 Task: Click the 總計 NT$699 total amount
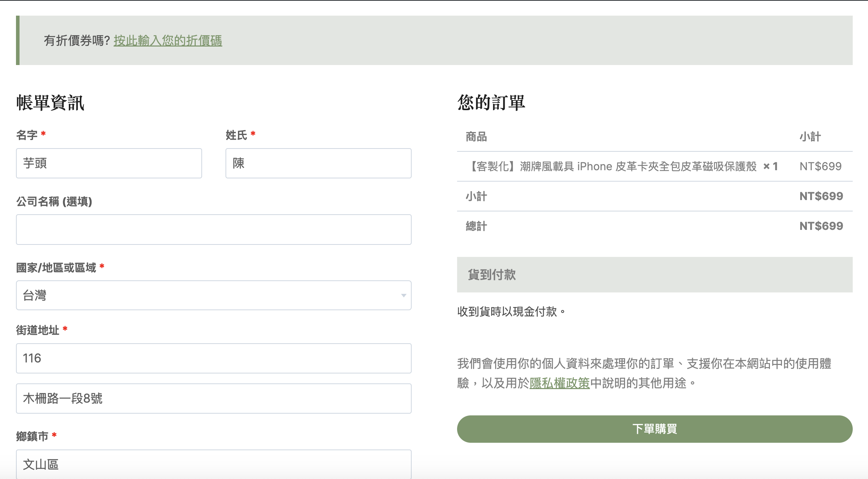click(x=821, y=226)
